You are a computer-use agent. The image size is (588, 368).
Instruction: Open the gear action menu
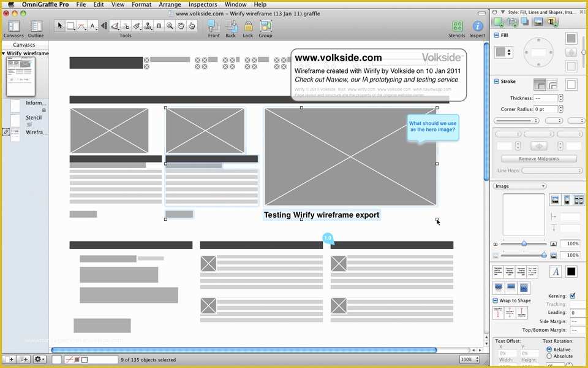39,359
